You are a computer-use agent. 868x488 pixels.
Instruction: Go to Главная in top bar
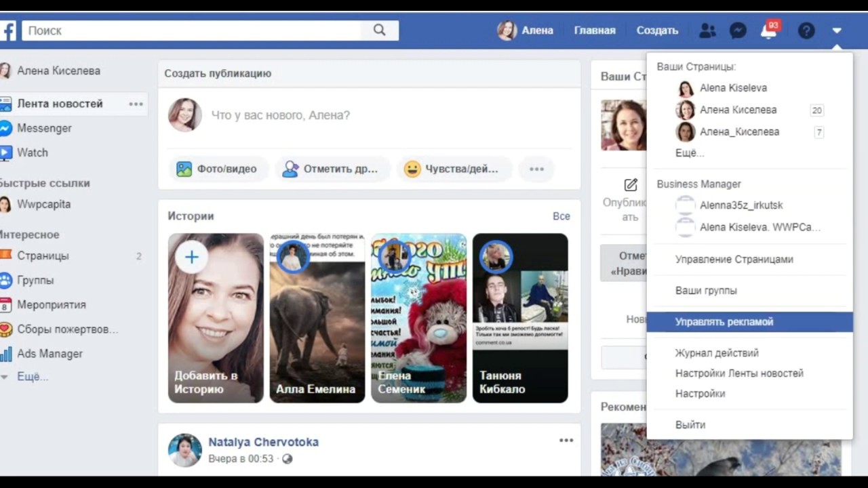595,30
